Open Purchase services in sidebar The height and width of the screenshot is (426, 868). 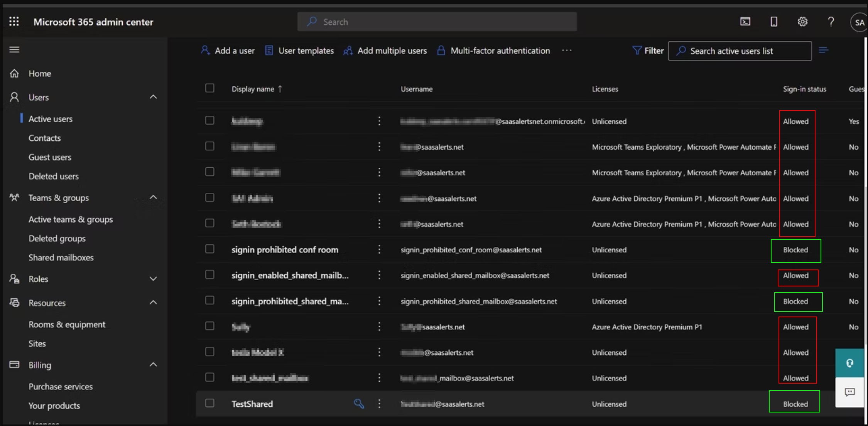pos(61,387)
